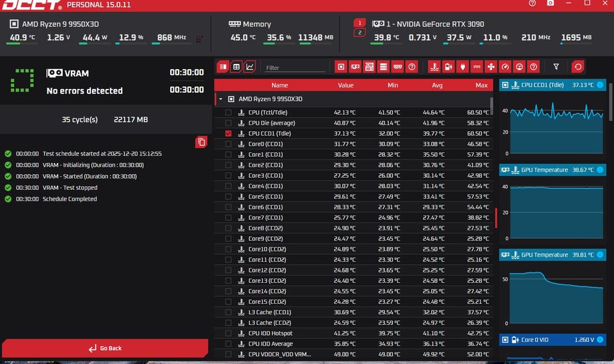Viewport: 614px width, 364px height.
Task: Toggle the usage gauge sensor filter icon
Action: click(x=519, y=67)
